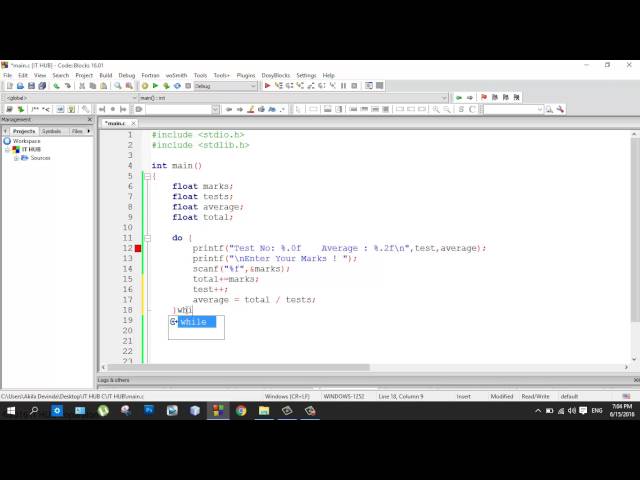This screenshot has height=480, width=640.
Task: Open the Debug build target dropdown
Action: [225, 86]
